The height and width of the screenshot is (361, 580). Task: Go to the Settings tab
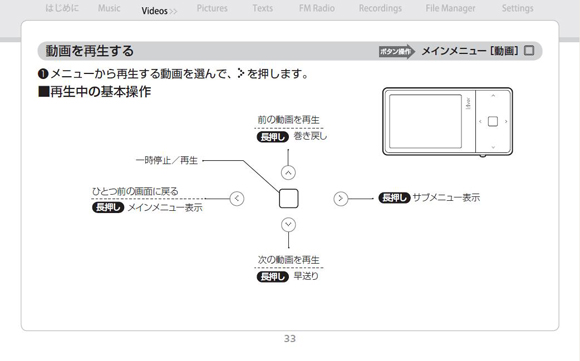[x=517, y=8]
